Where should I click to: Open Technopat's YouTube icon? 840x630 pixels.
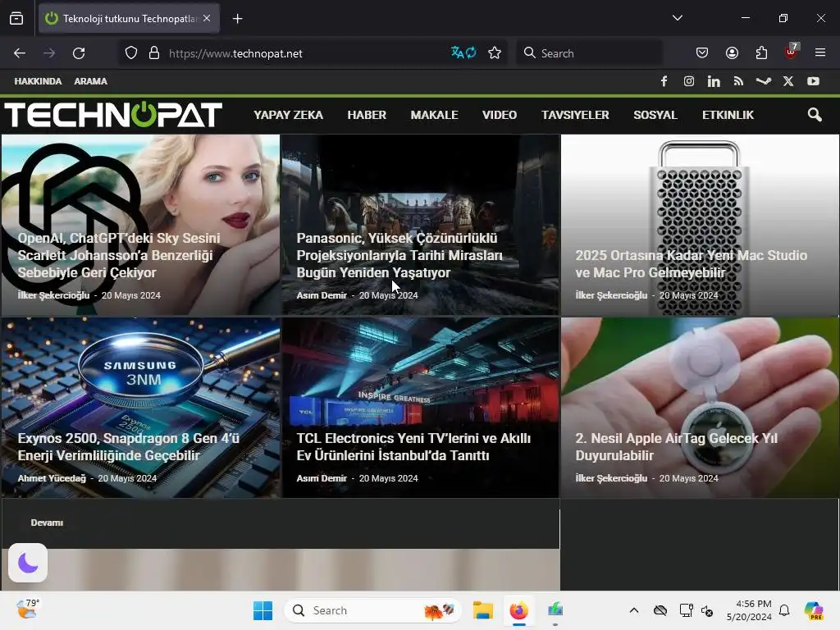(813, 81)
